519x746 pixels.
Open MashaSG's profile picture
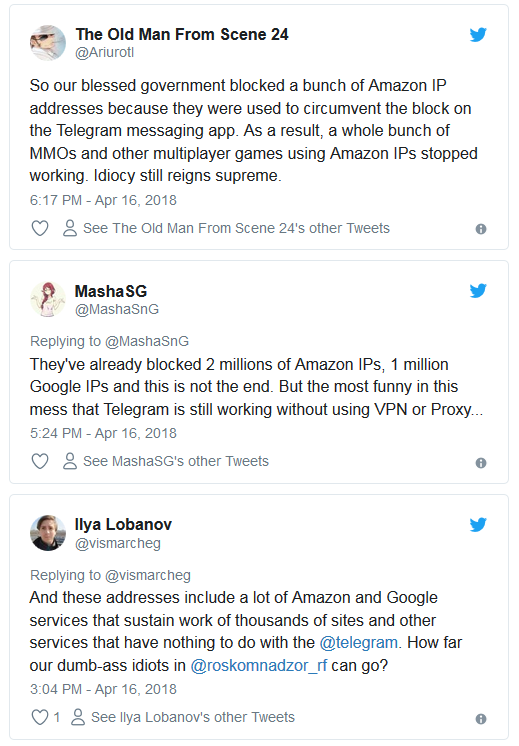click(x=48, y=299)
